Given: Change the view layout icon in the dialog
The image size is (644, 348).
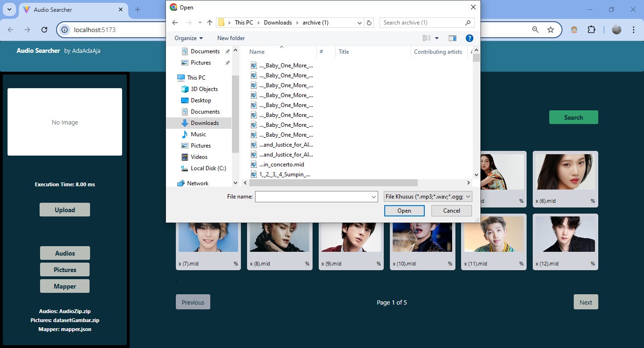Looking at the screenshot, I should click(x=427, y=38).
